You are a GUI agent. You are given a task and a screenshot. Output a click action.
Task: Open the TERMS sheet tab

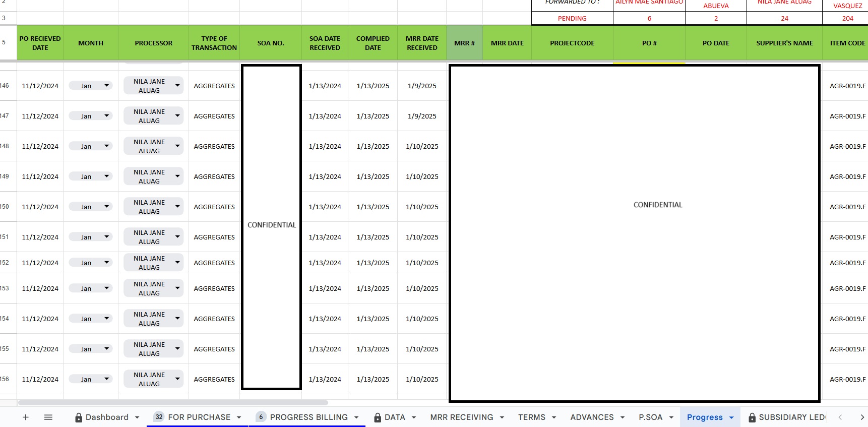click(532, 417)
